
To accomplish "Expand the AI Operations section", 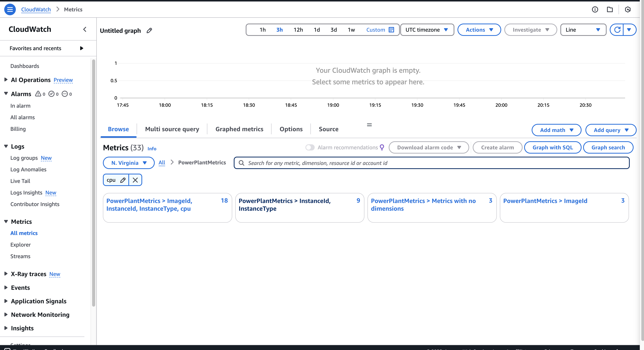I will (6, 80).
